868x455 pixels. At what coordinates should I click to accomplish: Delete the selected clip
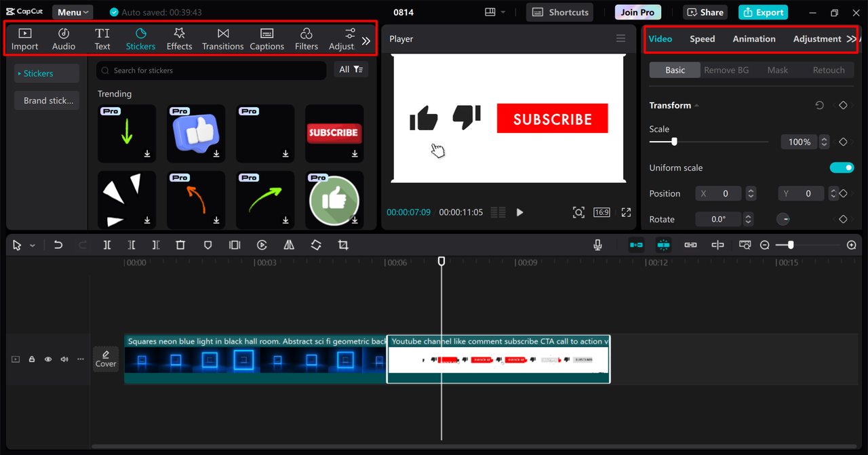[180, 245]
